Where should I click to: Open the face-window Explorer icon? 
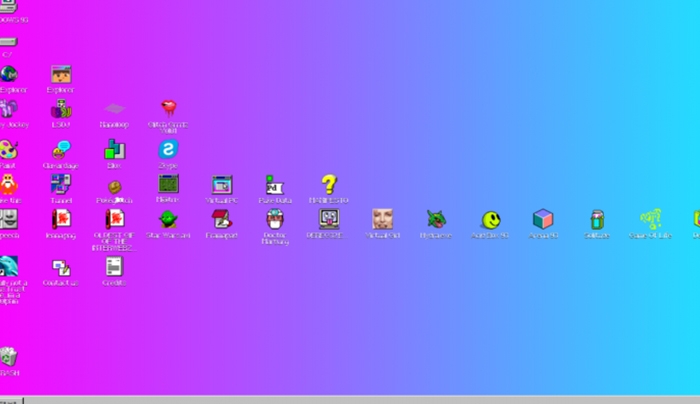[x=61, y=74]
